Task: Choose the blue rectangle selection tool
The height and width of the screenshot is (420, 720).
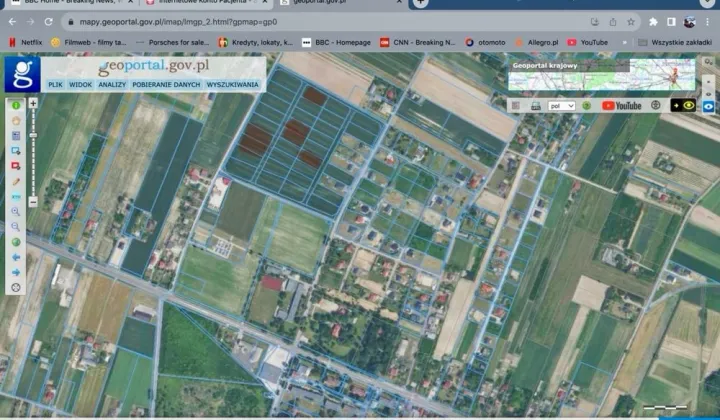Action: 16,151
